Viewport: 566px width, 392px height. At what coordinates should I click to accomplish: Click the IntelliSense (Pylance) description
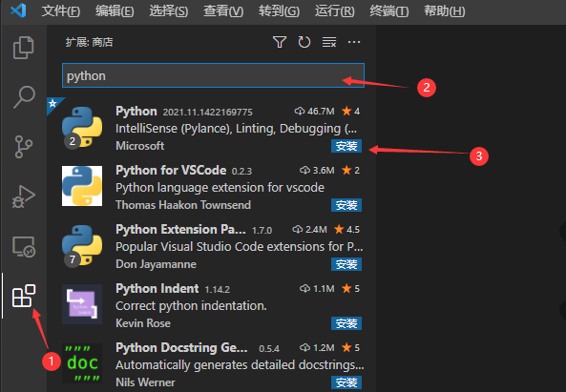(236, 129)
